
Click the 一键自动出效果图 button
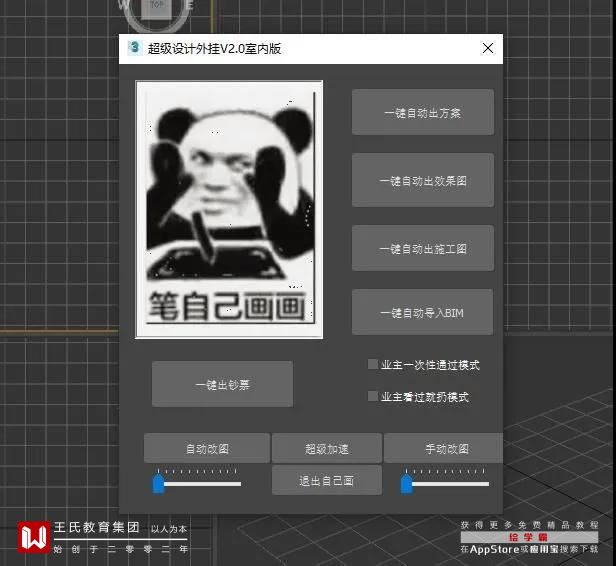[423, 180]
